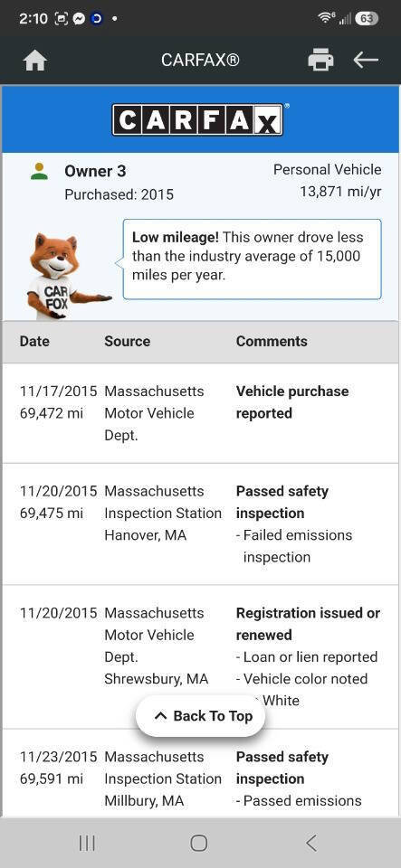Tap the home icon in header
This screenshot has width=401, height=868.
34,60
